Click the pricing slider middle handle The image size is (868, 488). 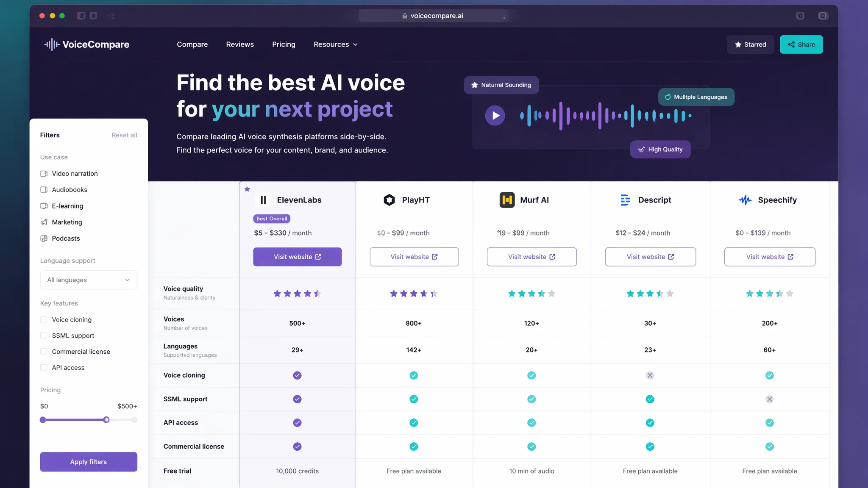[106, 420]
